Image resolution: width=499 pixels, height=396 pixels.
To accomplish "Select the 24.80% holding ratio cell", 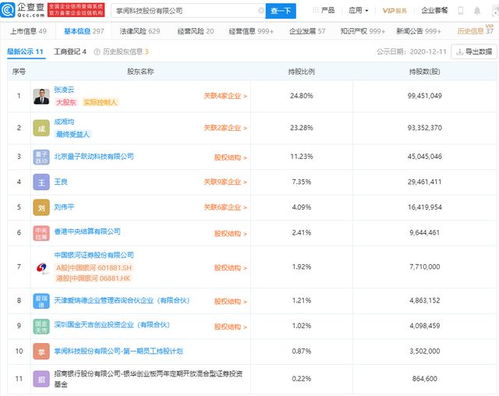I will click(302, 96).
